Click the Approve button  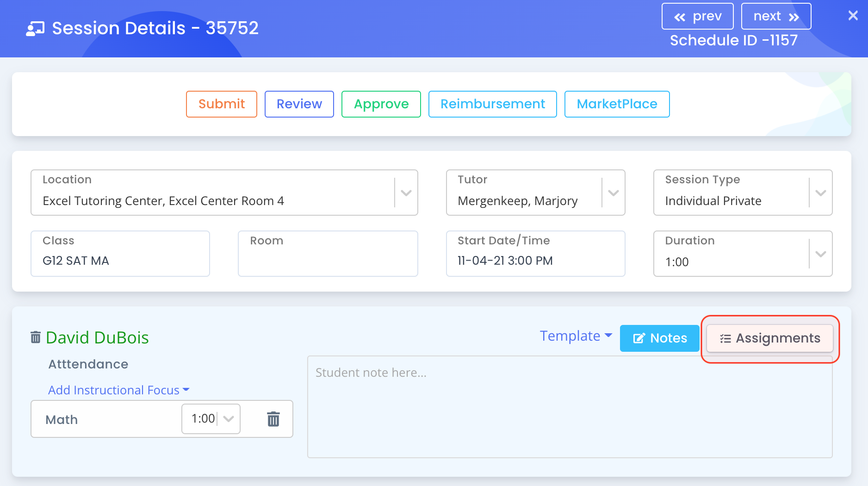381,104
